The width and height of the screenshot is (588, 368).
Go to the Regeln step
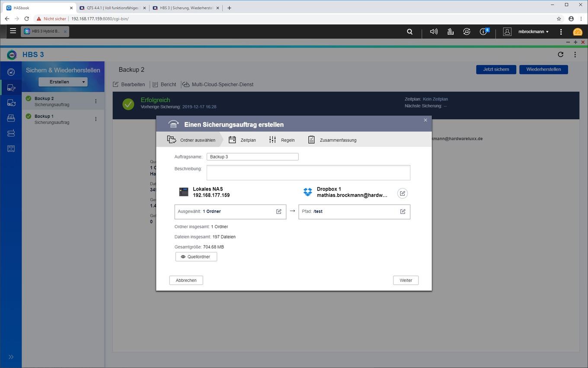[x=281, y=140]
